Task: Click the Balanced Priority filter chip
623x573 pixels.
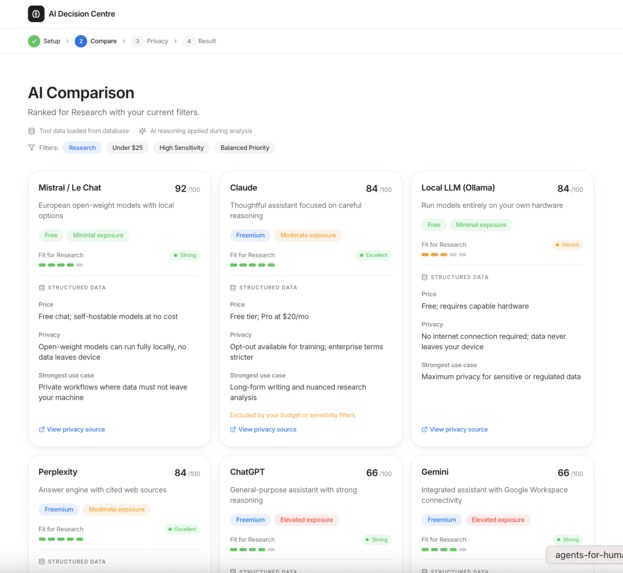Action: point(245,147)
